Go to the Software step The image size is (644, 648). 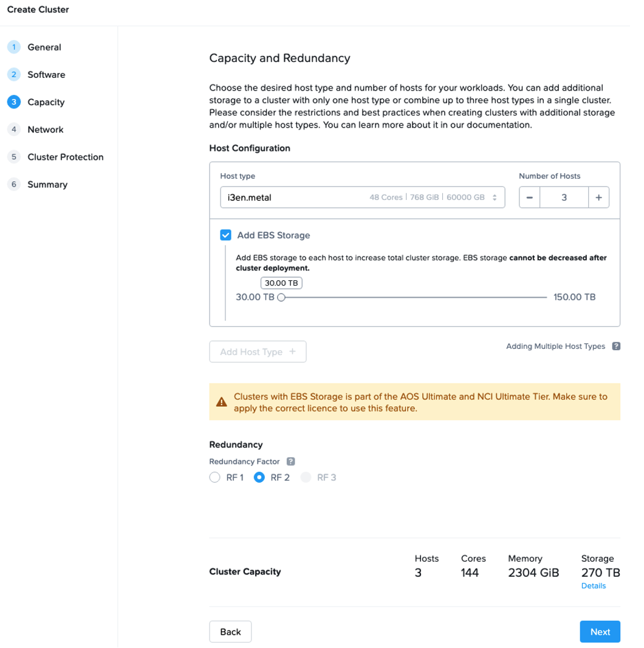(x=46, y=75)
